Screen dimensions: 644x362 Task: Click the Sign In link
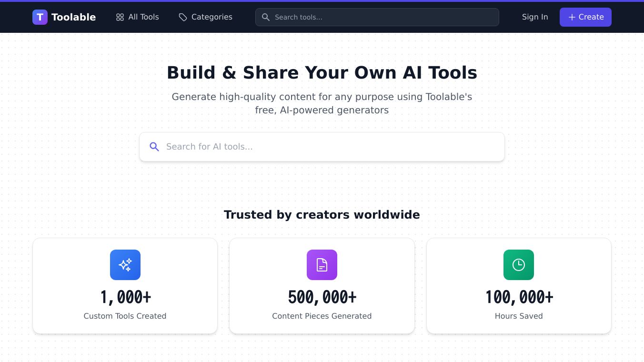(x=535, y=17)
